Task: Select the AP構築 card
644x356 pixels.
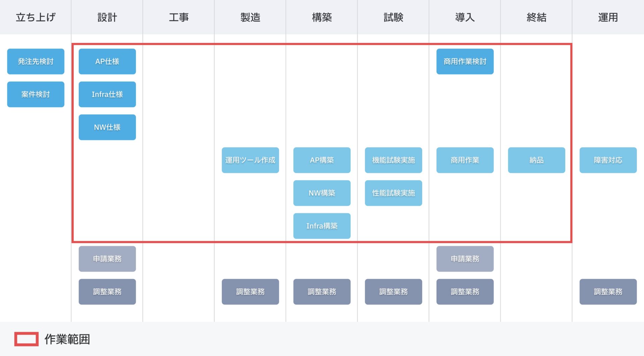Action: [x=322, y=160]
